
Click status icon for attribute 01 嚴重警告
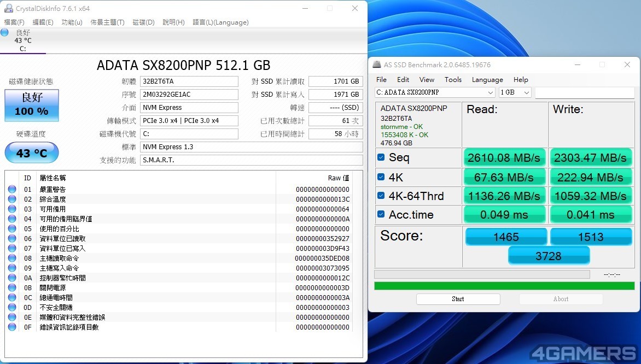(x=12, y=189)
